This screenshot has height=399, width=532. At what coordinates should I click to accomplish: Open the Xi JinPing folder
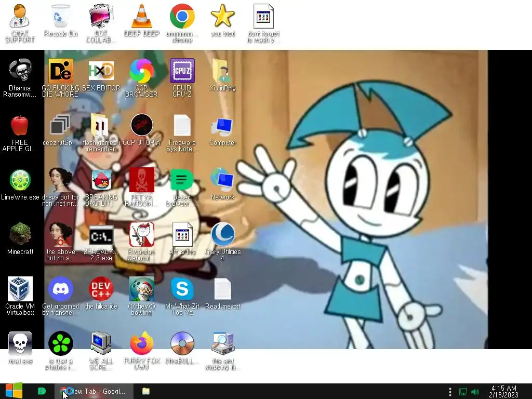[222, 75]
